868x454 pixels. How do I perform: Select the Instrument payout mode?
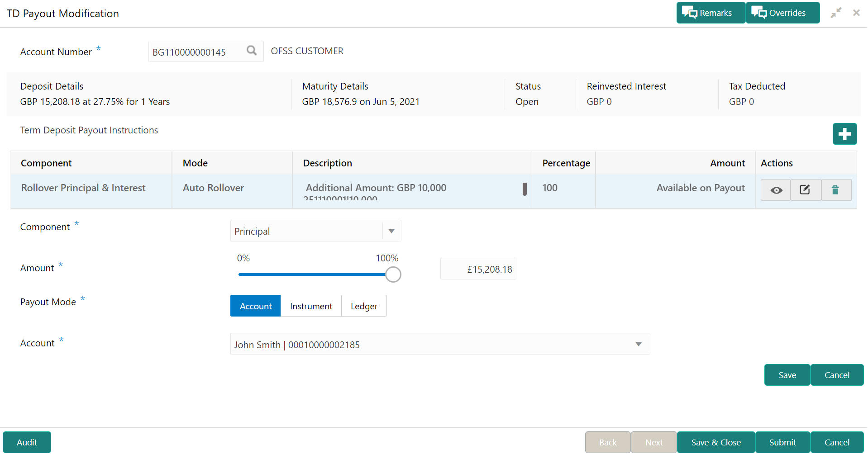[x=311, y=306]
